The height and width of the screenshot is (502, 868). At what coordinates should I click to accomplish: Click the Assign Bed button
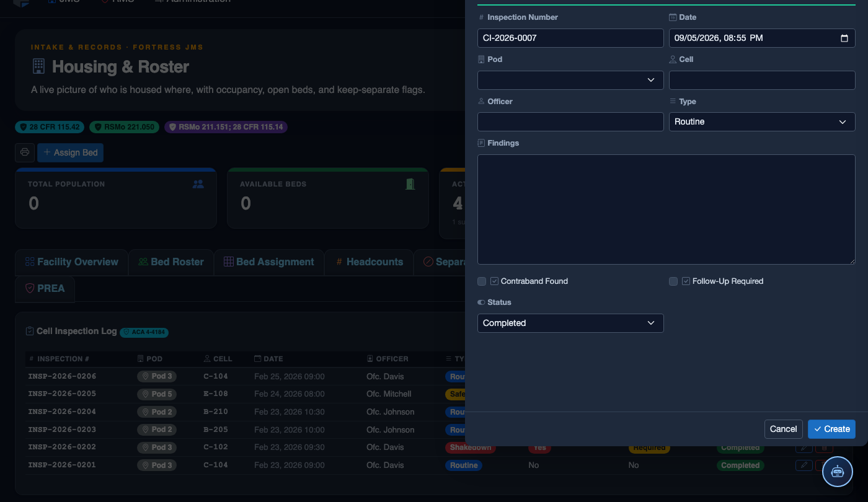(70, 152)
